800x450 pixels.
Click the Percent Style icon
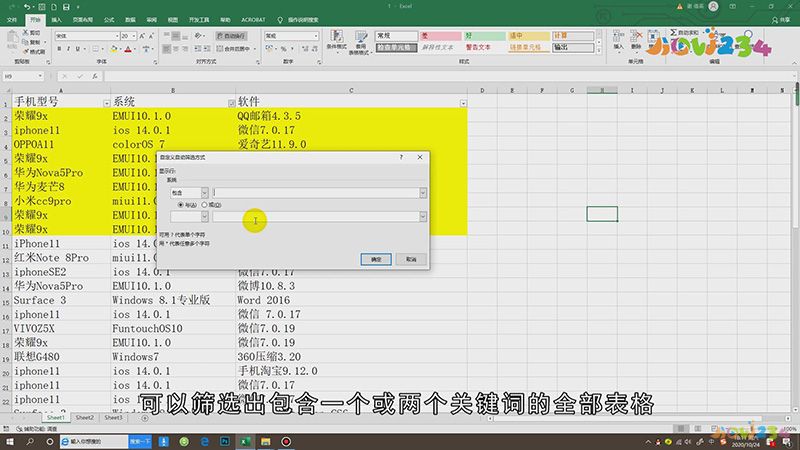click(x=283, y=49)
